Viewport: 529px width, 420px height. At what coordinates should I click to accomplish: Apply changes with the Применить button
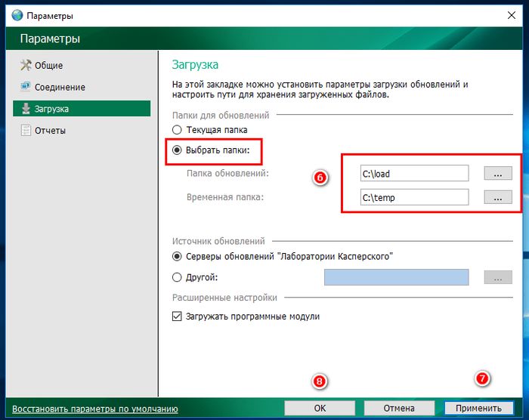click(x=478, y=408)
